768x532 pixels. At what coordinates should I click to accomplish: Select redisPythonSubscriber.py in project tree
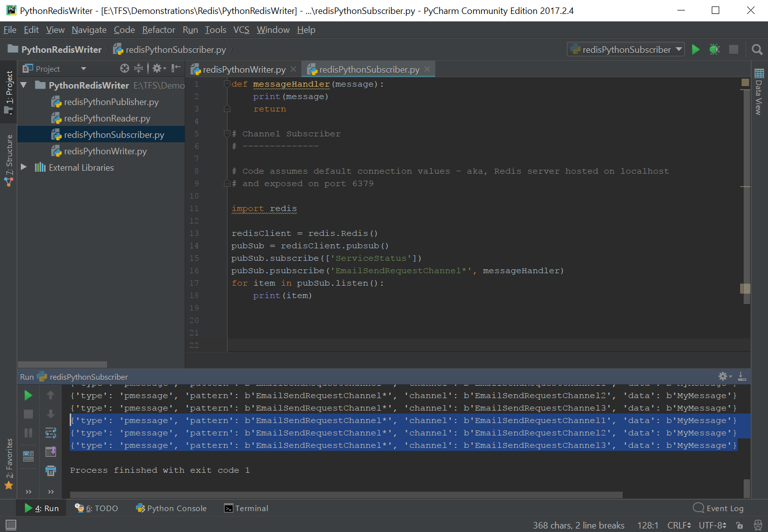coord(101,134)
